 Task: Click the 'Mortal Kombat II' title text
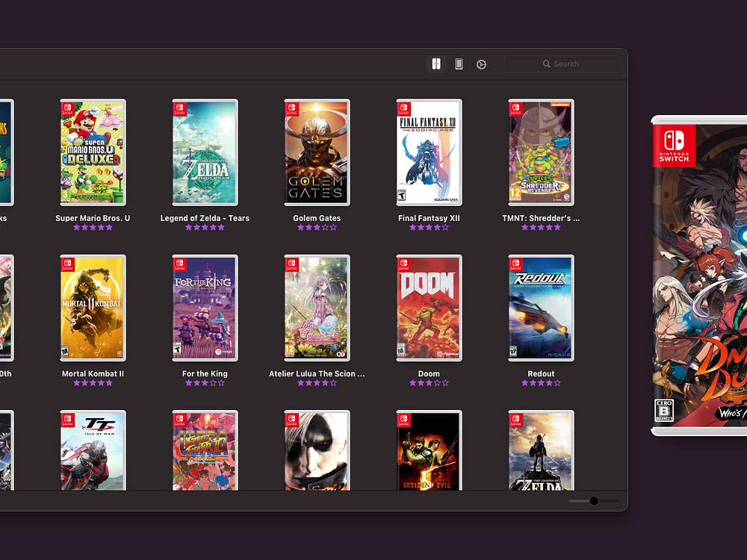[93, 374]
